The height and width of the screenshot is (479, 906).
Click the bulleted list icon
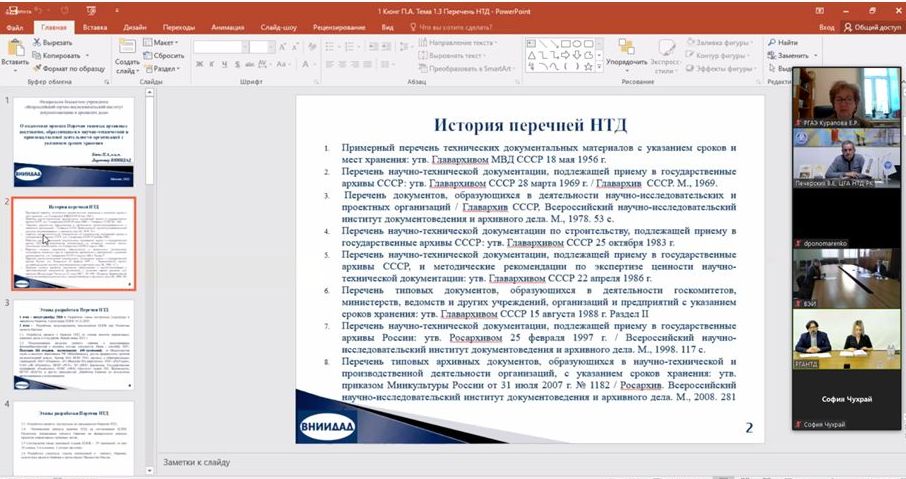pyautogui.click(x=329, y=46)
